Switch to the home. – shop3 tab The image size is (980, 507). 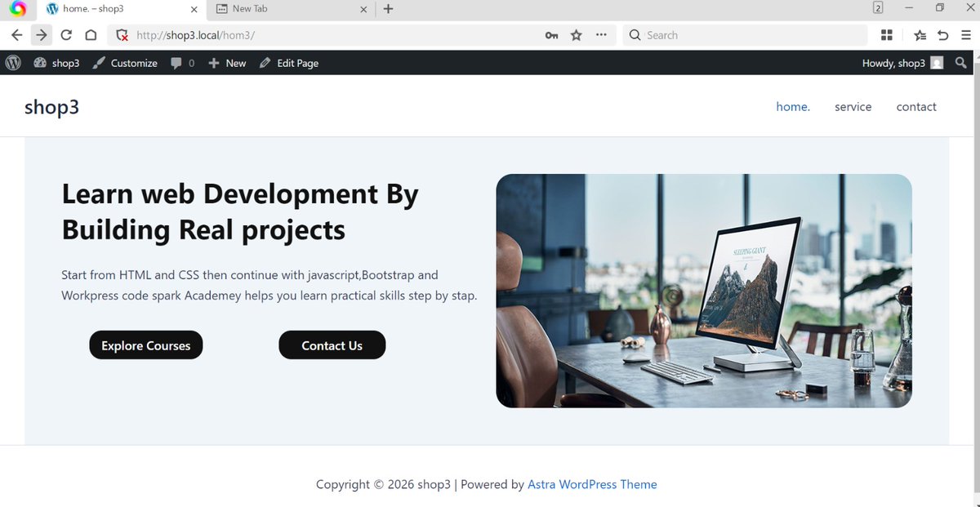122,9
